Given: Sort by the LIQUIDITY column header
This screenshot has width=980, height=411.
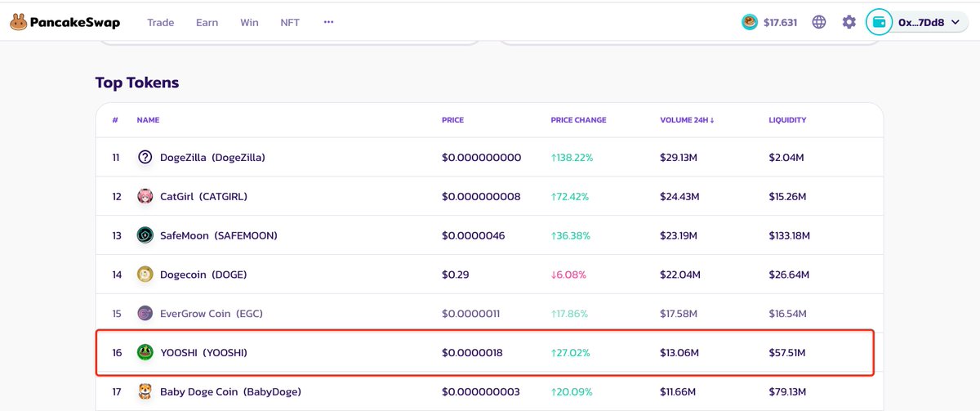Looking at the screenshot, I should (x=787, y=120).
